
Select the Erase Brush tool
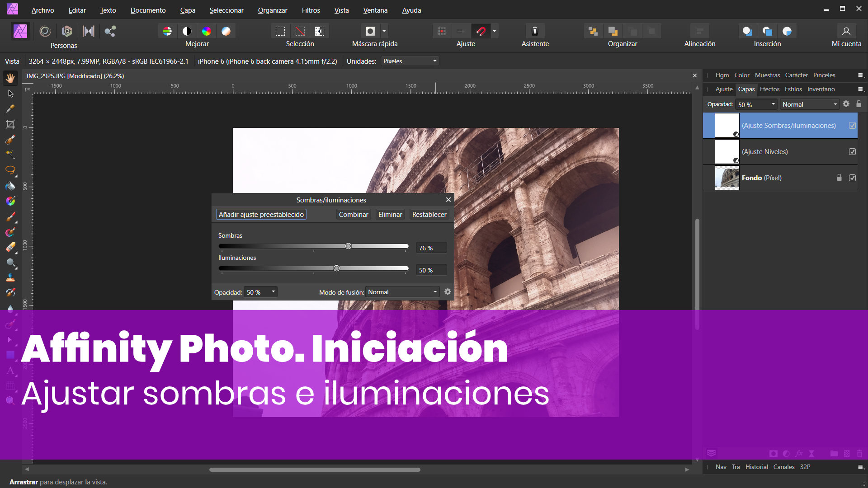point(10,247)
